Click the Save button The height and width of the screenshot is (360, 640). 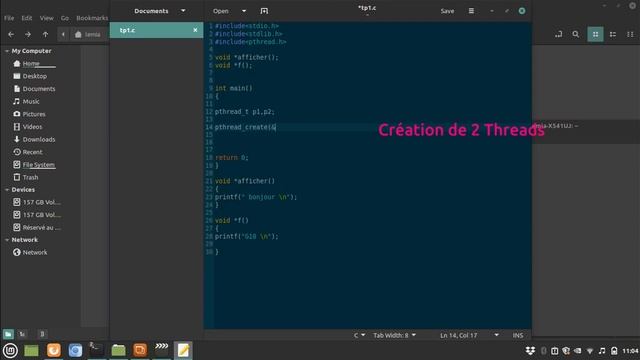(447, 11)
